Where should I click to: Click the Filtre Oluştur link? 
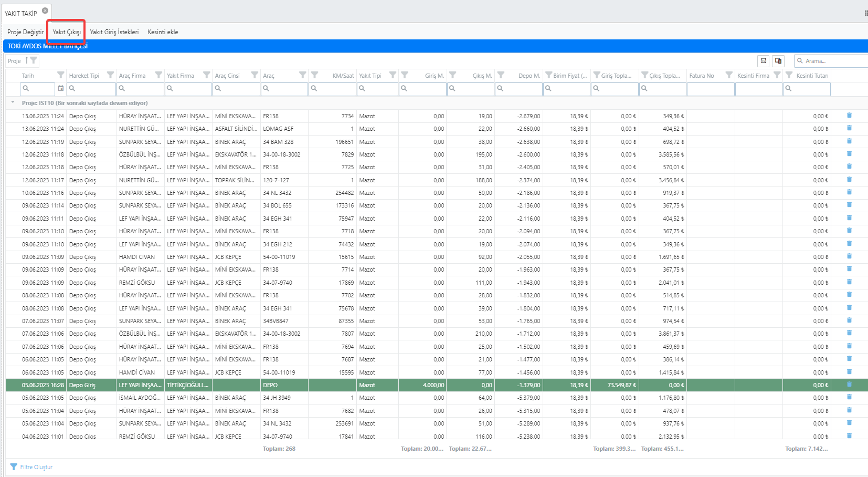tap(36, 467)
